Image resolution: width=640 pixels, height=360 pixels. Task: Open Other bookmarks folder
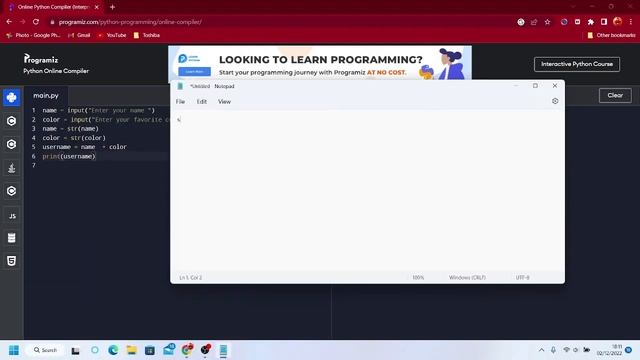611,35
